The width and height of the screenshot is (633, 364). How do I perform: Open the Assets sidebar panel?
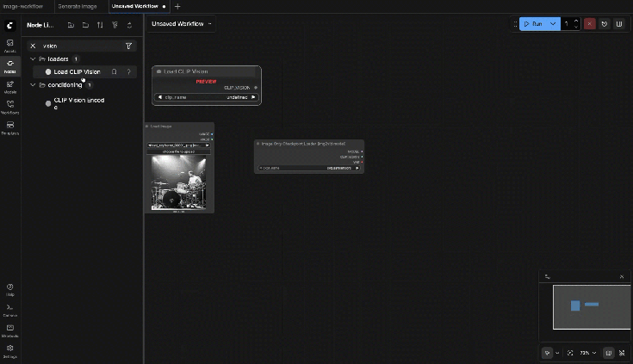coord(10,46)
